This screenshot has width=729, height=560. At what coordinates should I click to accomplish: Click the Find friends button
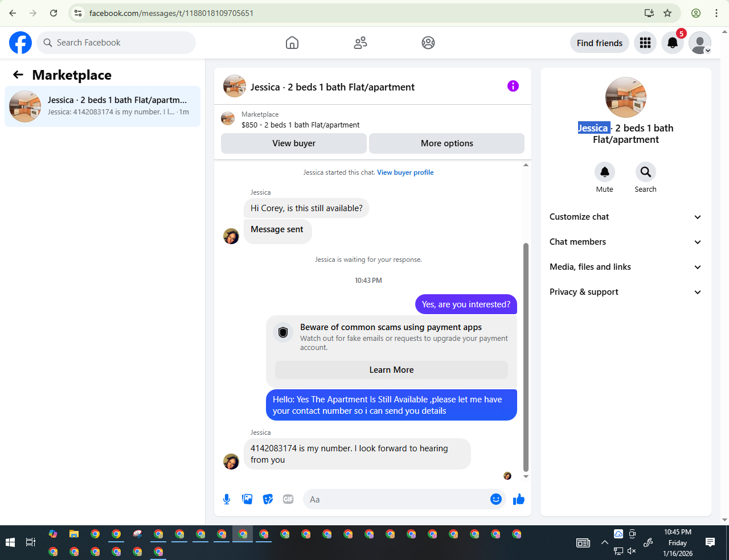tap(600, 43)
